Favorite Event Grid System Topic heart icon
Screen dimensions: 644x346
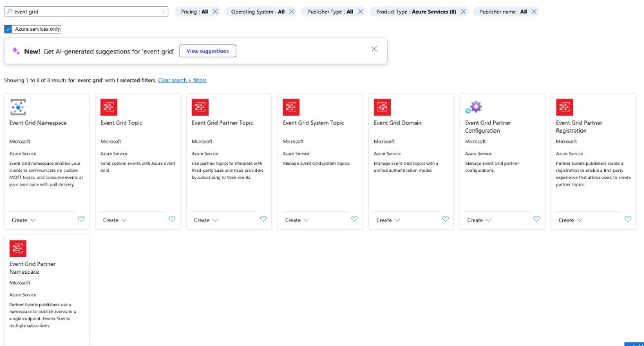[x=354, y=219]
